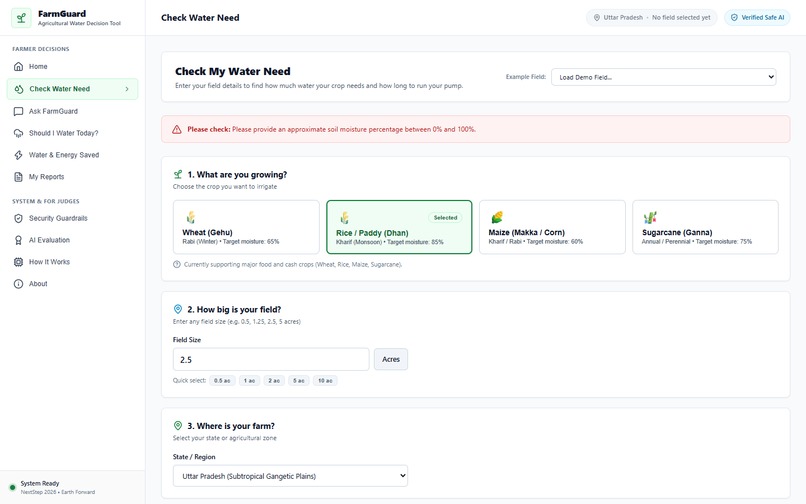Click the Security Guardrails shield icon
The image size is (806, 504).
pos(19,218)
